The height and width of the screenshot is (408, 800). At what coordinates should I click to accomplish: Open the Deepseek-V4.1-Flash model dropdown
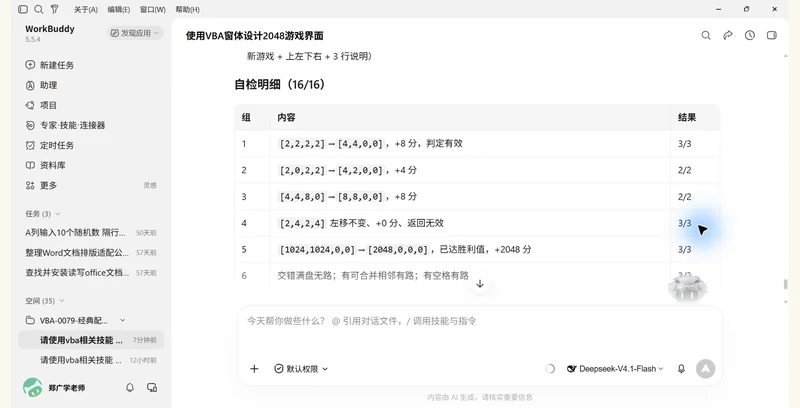pyautogui.click(x=615, y=369)
